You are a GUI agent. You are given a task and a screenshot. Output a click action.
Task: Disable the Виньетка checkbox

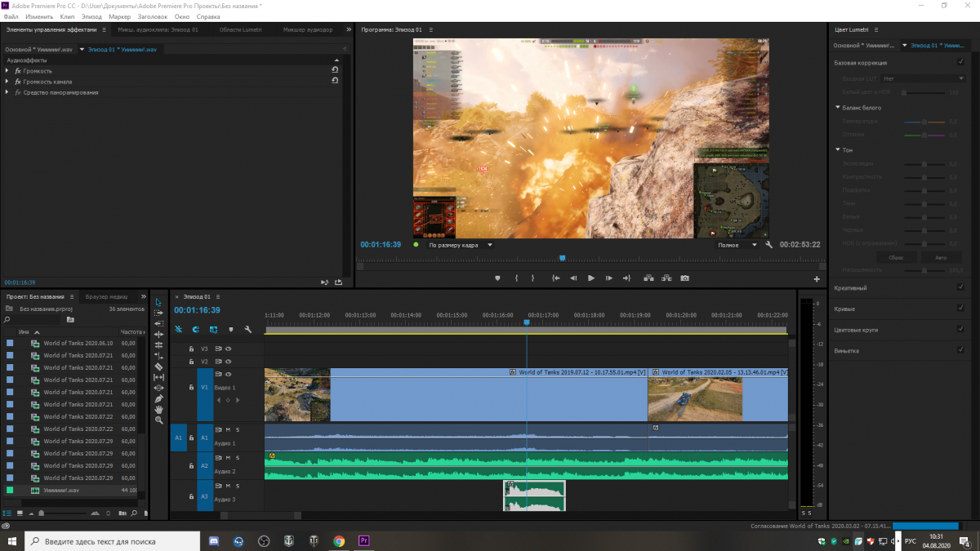pos(960,350)
